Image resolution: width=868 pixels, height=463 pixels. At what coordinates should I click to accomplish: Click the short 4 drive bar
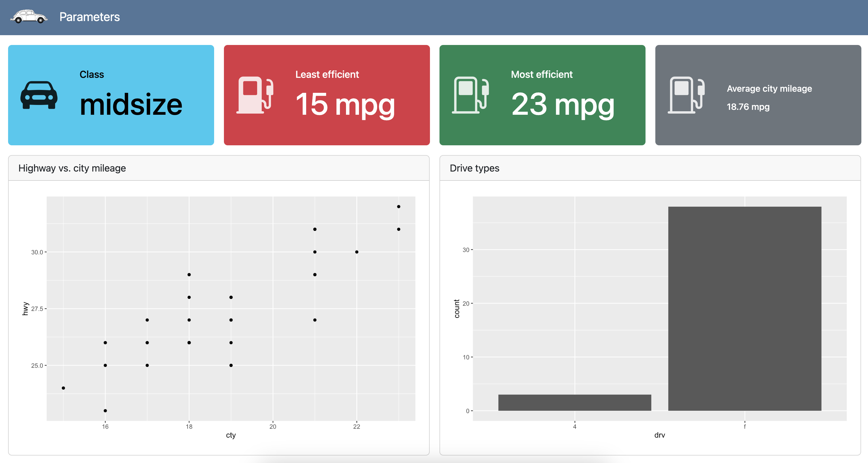point(575,402)
